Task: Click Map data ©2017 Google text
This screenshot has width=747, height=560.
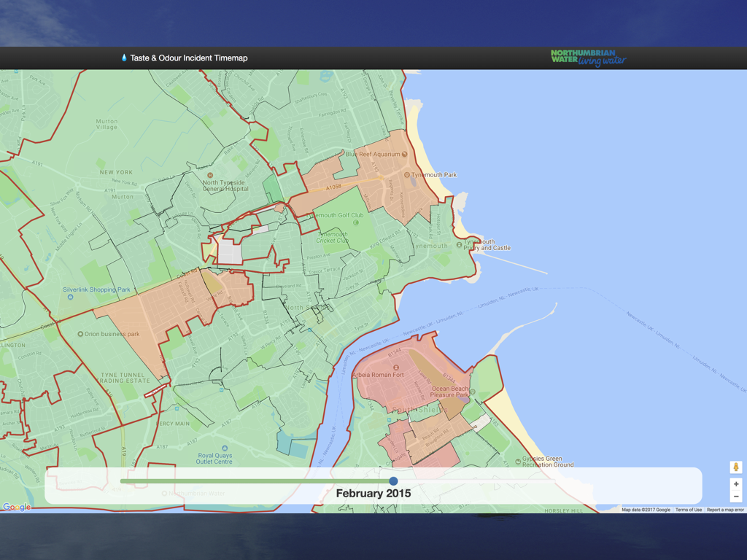Action: 646,510
